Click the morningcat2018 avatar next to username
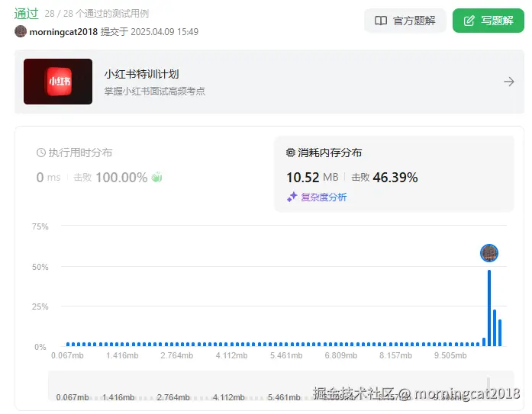Image resolution: width=532 pixels, height=414 pixels. 21,31
